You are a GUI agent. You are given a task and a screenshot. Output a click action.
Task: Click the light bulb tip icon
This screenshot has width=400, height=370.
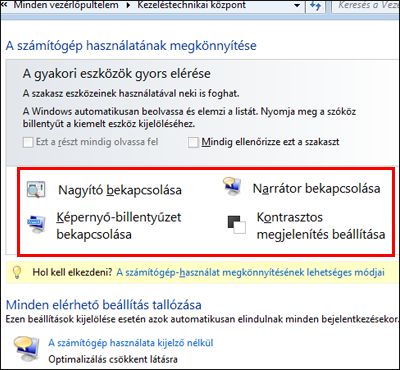17,272
